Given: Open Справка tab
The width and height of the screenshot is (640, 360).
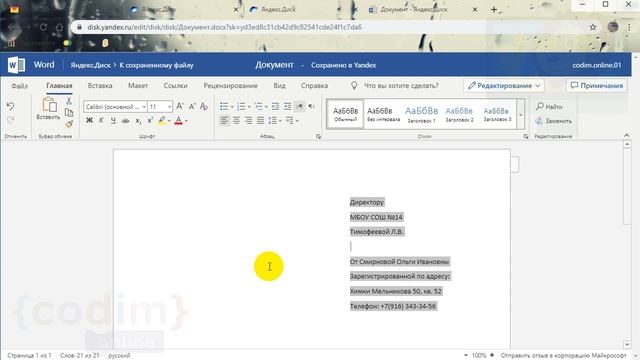Looking at the screenshot, I should [314, 86].
